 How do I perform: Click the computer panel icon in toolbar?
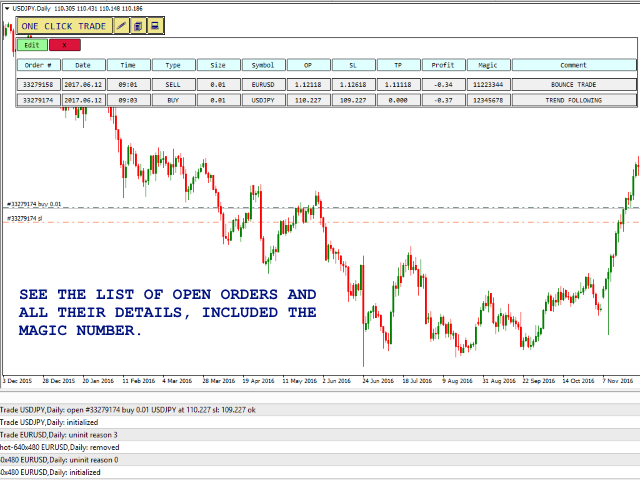154,25
